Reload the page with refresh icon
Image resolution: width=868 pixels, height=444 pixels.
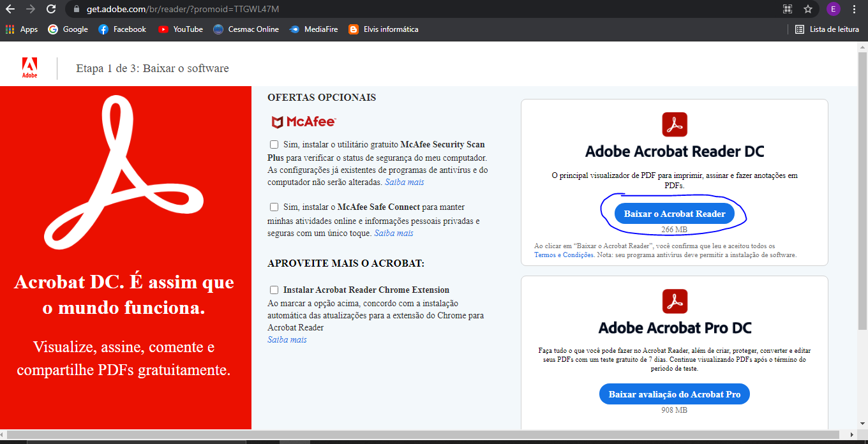pos(51,9)
